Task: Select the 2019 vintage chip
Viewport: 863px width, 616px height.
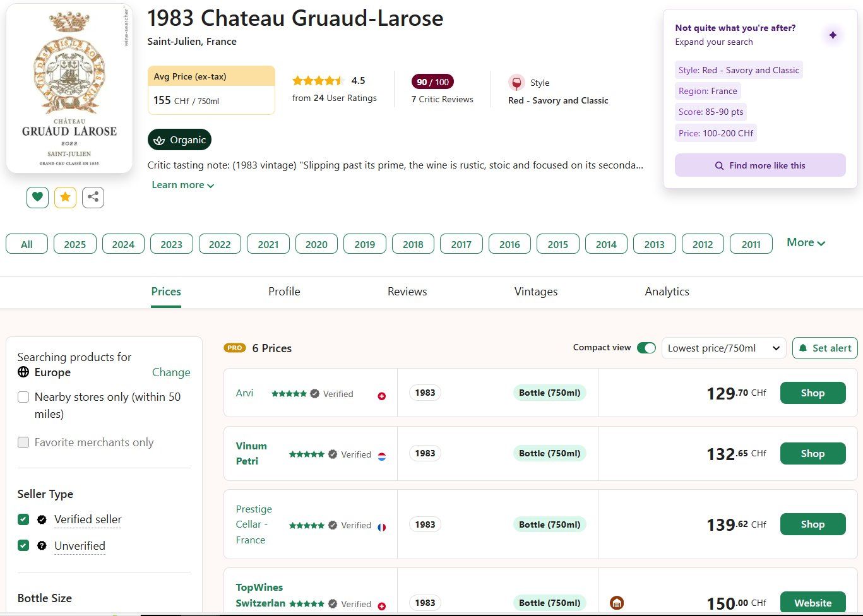Action: pyautogui.click(x=365, y=244)
